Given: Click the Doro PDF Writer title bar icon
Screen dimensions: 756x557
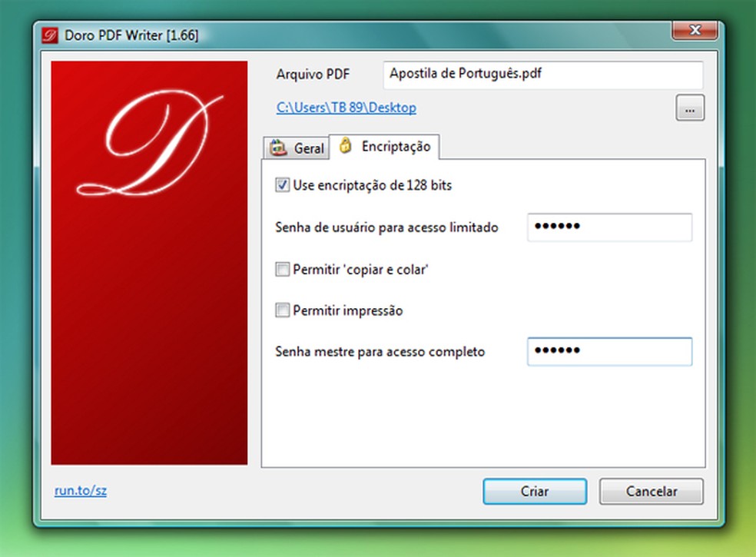Looking at the screenshot, I should (50, 35).
